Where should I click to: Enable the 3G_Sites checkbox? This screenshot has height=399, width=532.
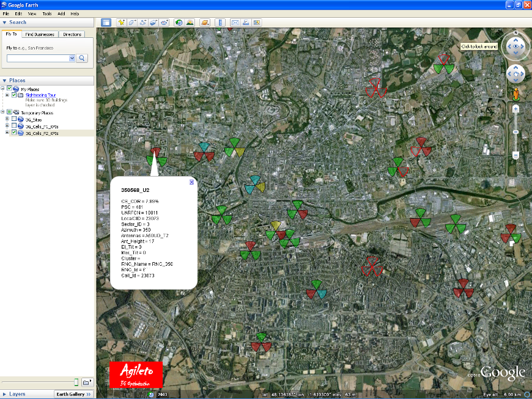pyautogui.click(x=14, y=119)
